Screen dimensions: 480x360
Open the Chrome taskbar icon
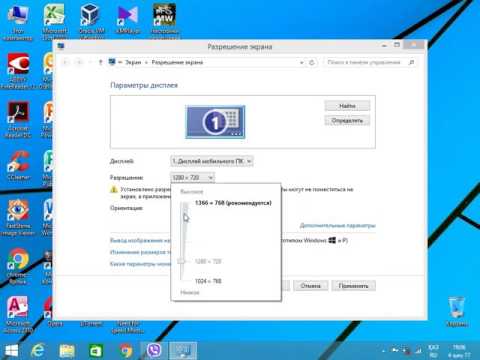pos(126,351)
